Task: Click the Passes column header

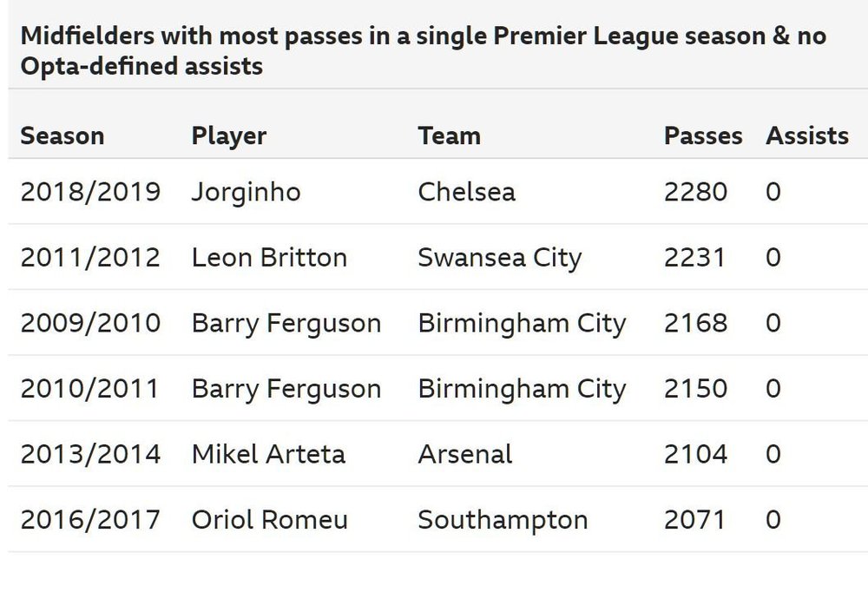Action: pos(703,135)
